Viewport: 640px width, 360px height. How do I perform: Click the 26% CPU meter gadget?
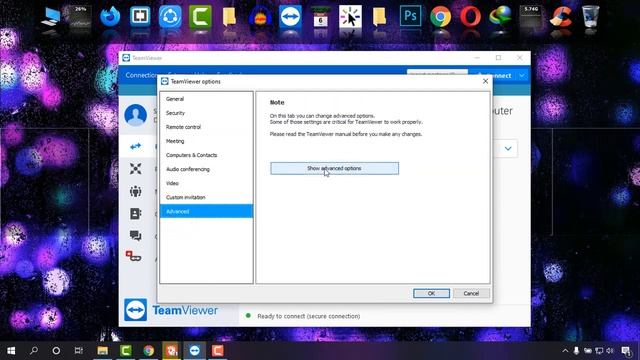click(80, 17)
